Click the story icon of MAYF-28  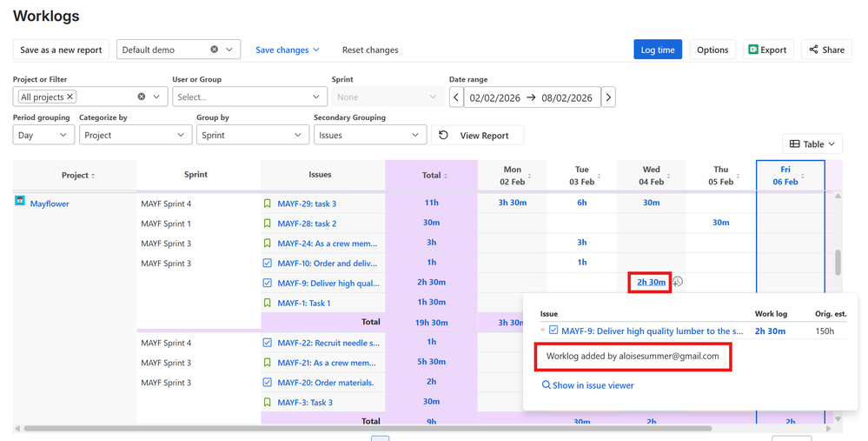268,224
